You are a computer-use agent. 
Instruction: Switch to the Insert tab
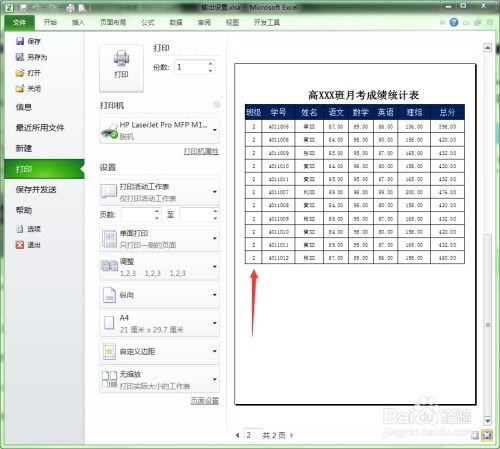pyautogui.click(x=78, y=22)
